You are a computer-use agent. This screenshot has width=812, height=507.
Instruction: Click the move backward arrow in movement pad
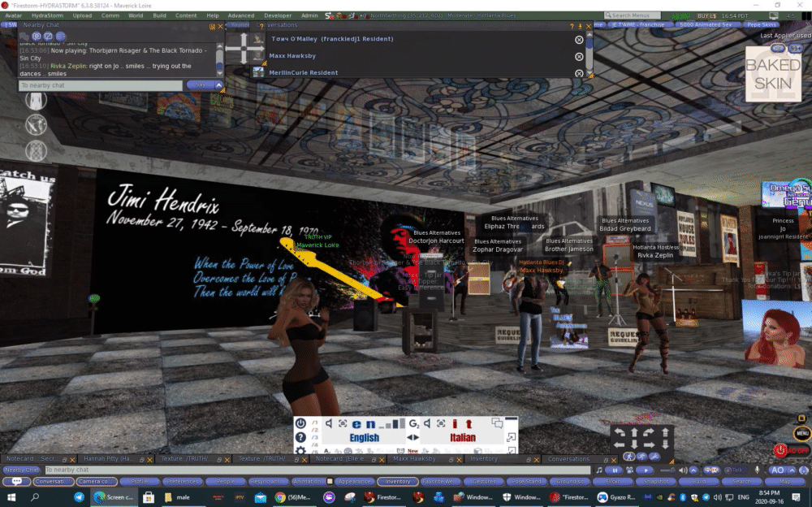[x=634, y=444]
